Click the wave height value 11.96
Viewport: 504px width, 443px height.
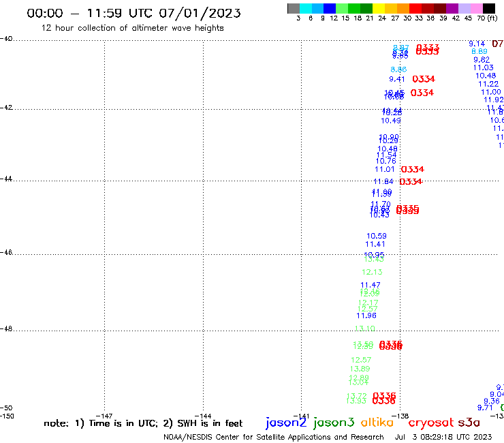366,316
